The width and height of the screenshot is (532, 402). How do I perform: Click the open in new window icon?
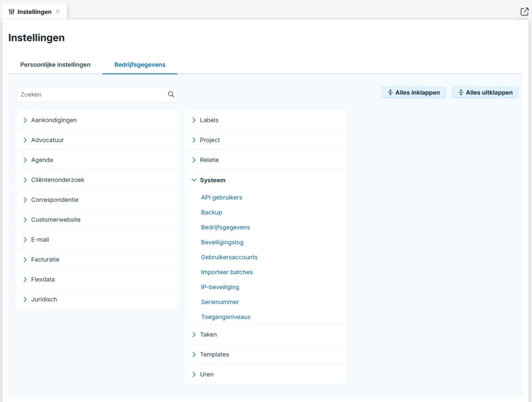(x=524, y=12)
